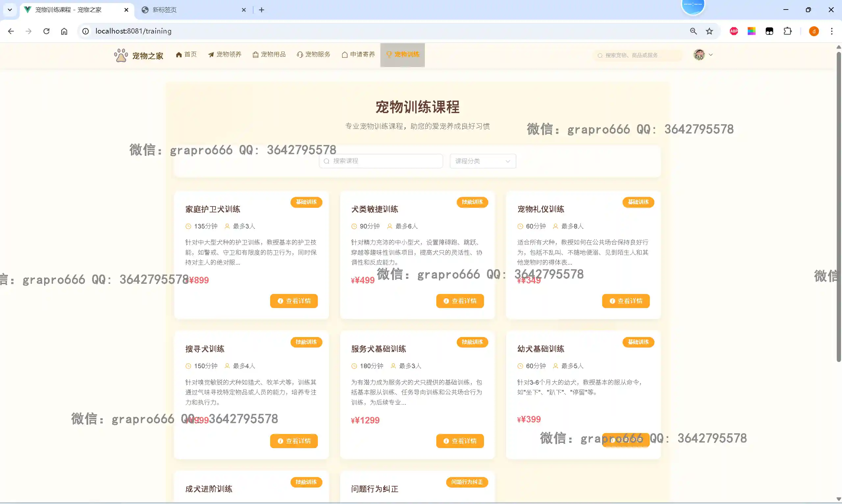The height and width of the screenshot is (504, 842).
Task: Click the 搜索课程 input field
Action: click(381, 161)
